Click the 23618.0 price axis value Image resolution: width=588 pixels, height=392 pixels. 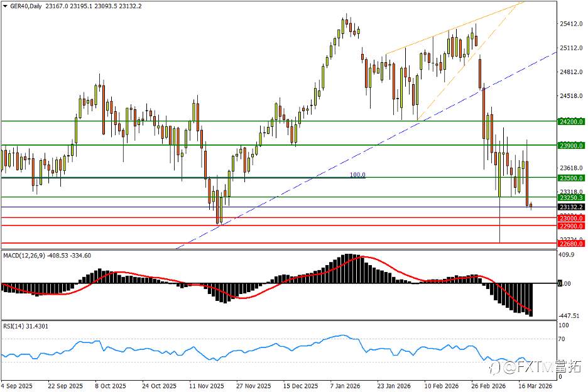571,168
